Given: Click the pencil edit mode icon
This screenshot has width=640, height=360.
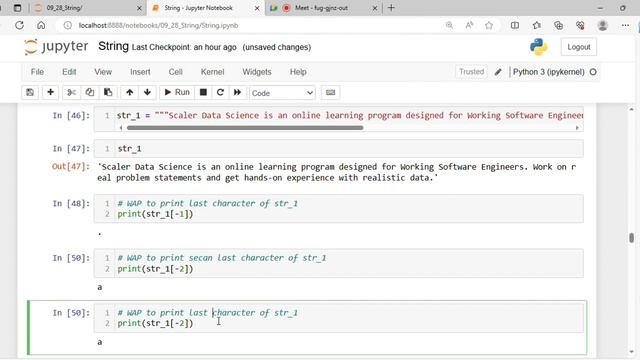Looking at the screenshot, I should [498, 72].
